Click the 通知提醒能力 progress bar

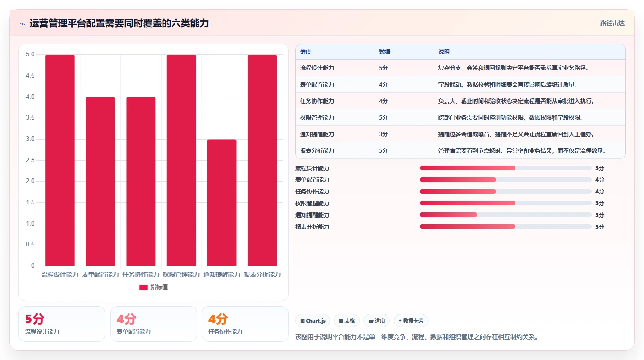tap(506, 215)
